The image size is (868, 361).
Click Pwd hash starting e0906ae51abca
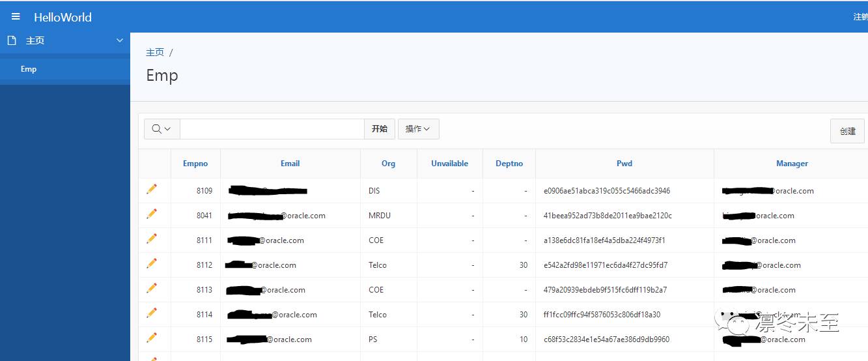click(607, 191)
